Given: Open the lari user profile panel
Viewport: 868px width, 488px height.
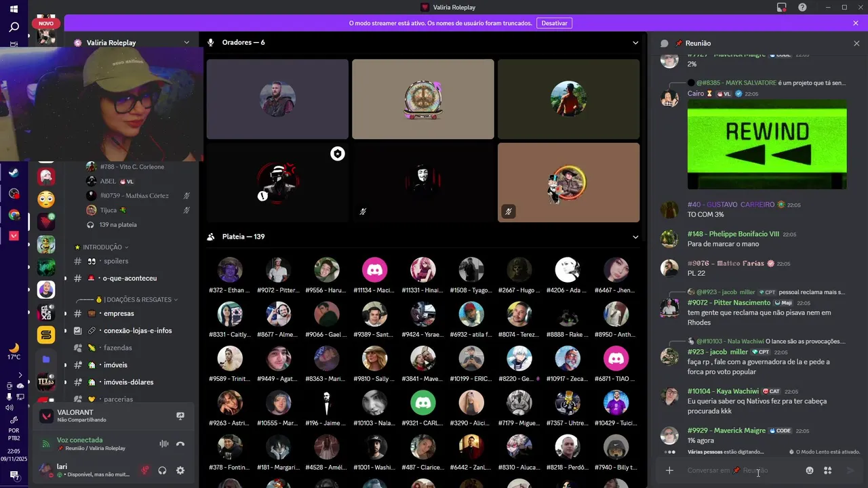Looking at the screenshot, I should (85, 470).
